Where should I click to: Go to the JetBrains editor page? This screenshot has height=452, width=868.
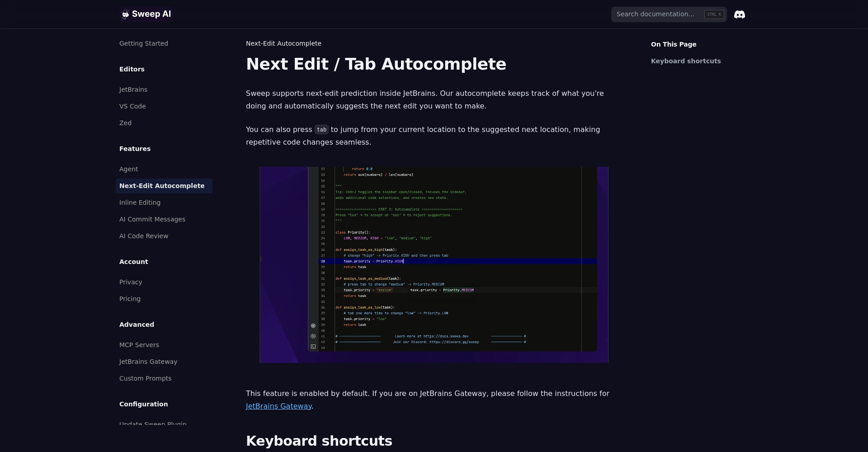133,89
